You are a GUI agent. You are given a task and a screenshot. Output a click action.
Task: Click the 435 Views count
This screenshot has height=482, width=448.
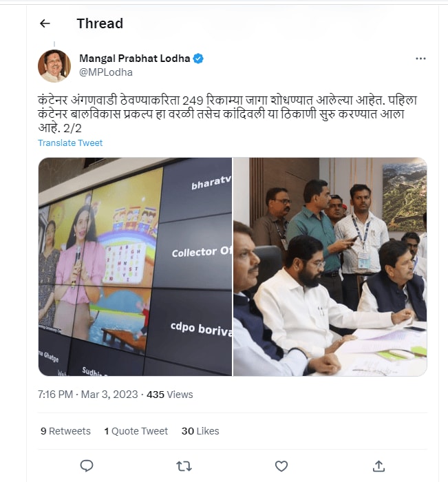point(169,395)
